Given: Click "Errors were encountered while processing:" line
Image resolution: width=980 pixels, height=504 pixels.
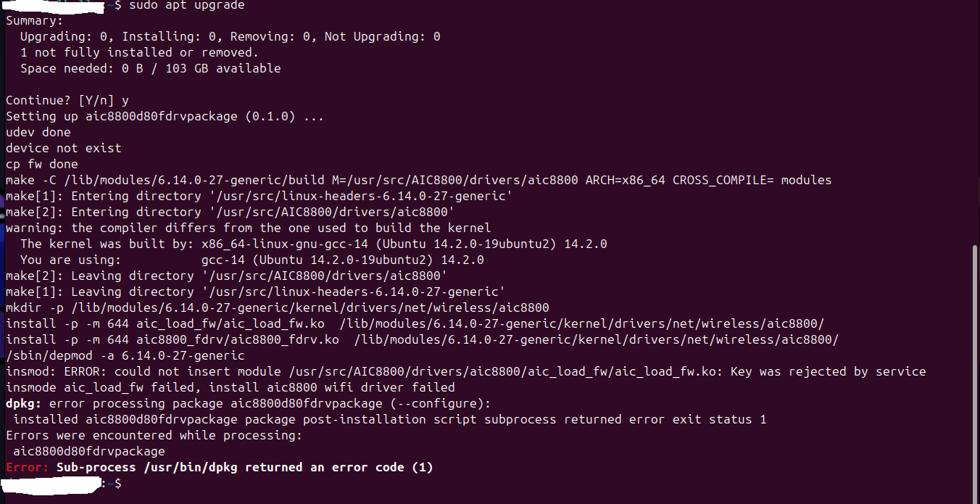Looking at the screenshot, I should 154,435.
